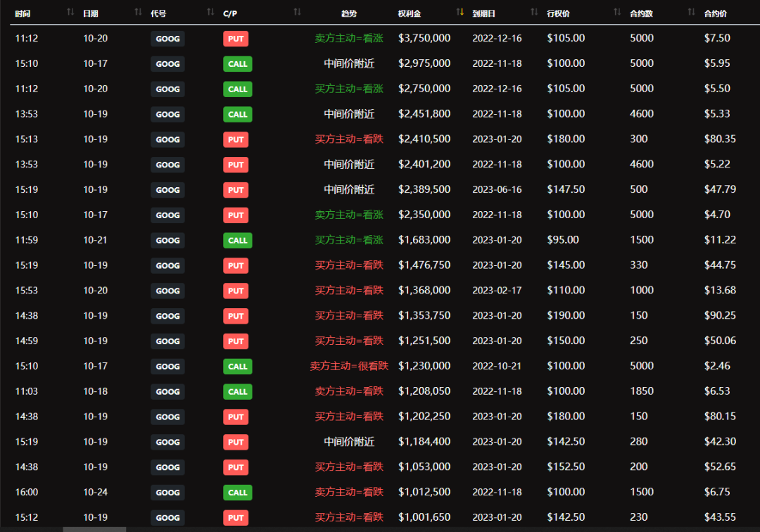
Task: Click the GOOG badge in the $2,410,500 row
Action: (x=167, y=139)
